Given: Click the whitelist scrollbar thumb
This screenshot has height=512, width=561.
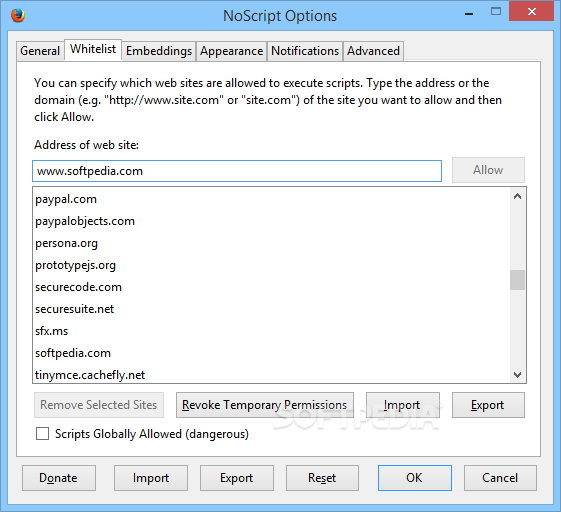Looking at the screenshot, I should [x=517, y=280].
